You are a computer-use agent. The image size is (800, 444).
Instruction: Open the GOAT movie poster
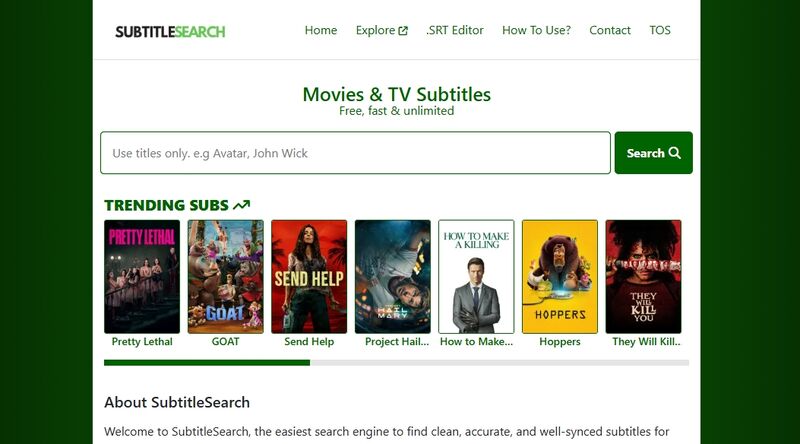click(226, 277)
